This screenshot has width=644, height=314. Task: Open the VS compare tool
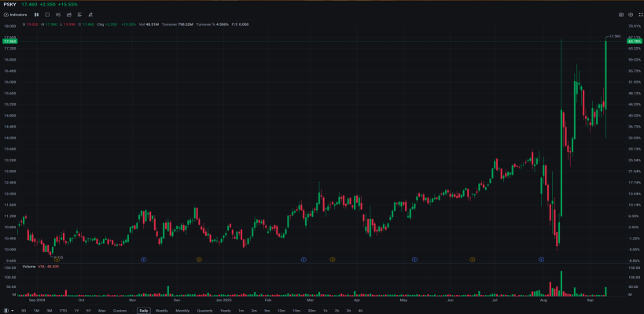click(x=58, y=14)
